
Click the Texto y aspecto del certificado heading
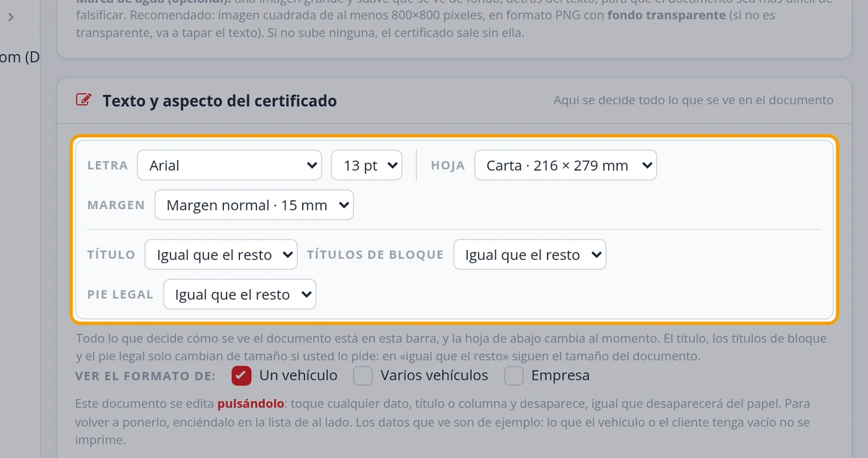[219, 101]
